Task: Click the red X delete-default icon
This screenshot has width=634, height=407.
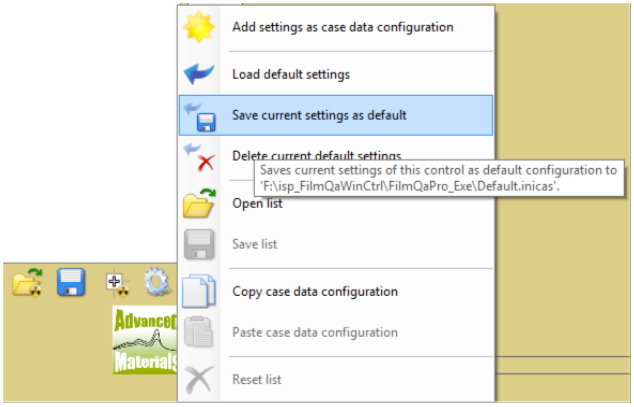Action: [x=200, y=158]
